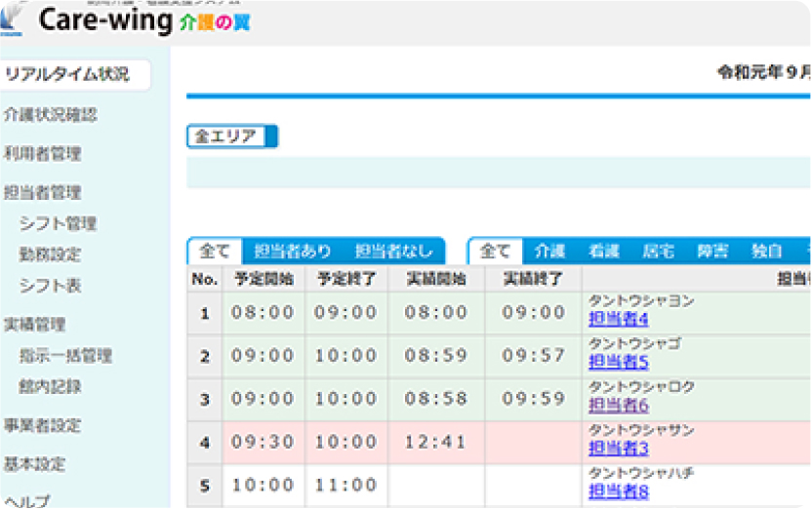Go to 事業者設定 sidebar item
The image size is (812, 509).
click(43, 425)
